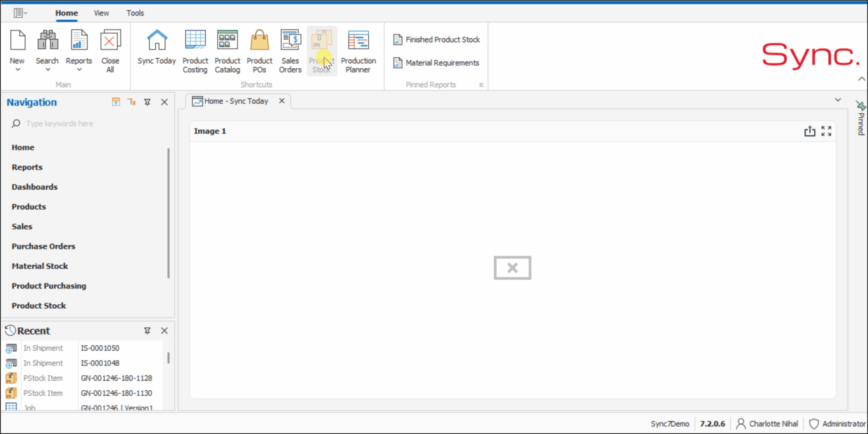Open recent In Shipment IS-0001050
Viewport: 868px width, 434px height.
pos(83,348)
